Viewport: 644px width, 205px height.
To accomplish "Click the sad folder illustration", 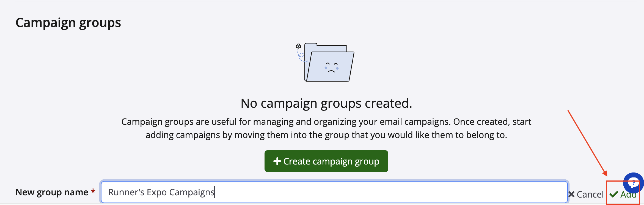I will [329, 63].
